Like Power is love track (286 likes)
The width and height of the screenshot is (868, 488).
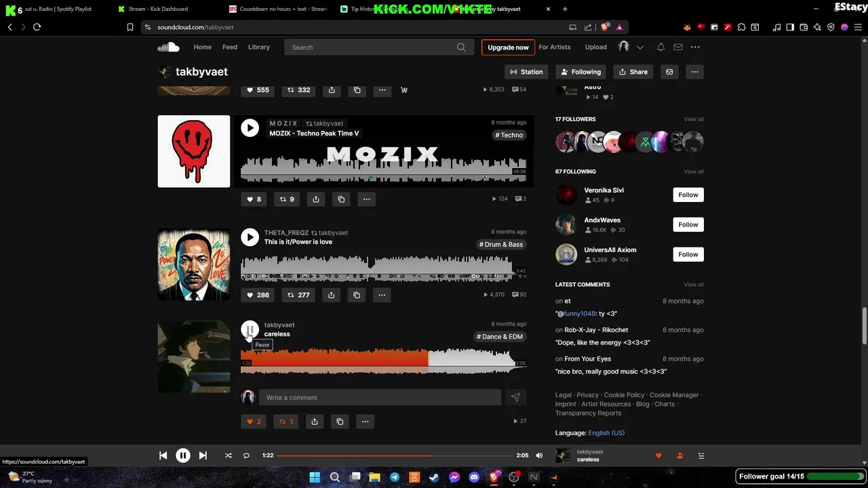coord(258,295)
